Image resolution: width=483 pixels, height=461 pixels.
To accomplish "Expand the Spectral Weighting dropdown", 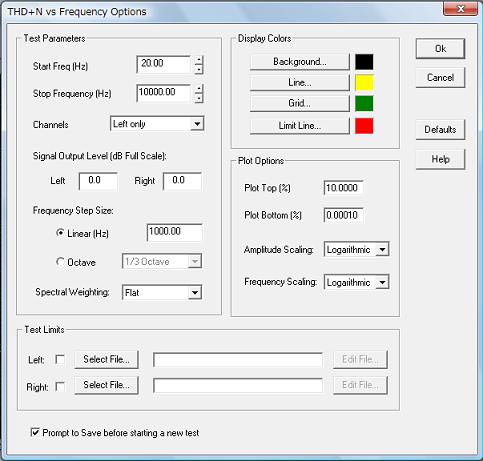I will point(162,292).
